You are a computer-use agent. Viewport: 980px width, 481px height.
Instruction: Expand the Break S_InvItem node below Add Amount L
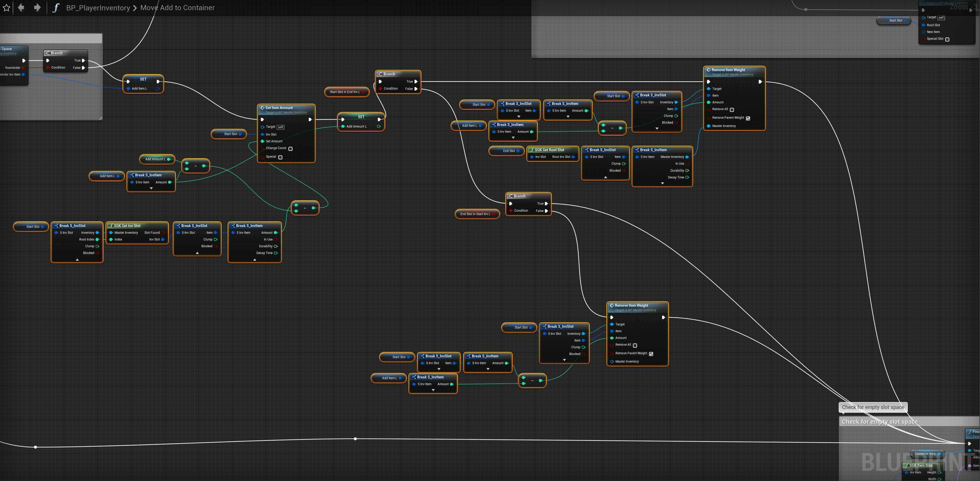click(x=151, y=189)
